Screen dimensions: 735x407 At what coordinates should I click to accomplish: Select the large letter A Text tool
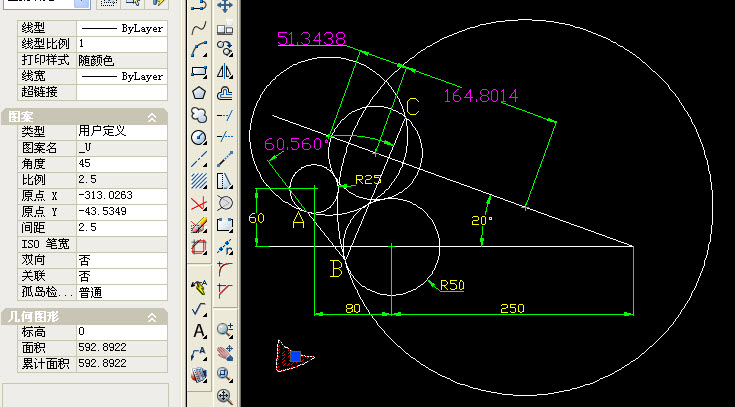199,331
